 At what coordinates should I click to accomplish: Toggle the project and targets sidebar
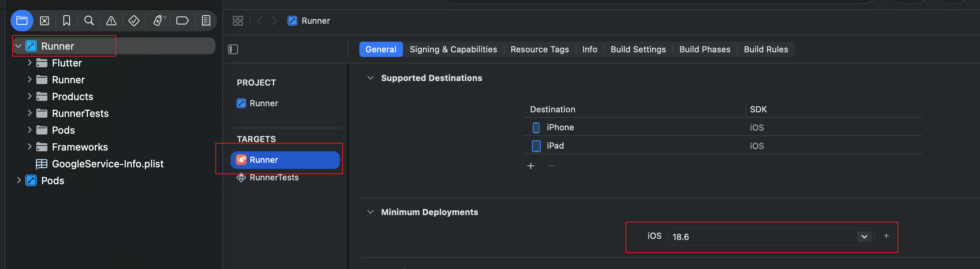click(233, 49)
